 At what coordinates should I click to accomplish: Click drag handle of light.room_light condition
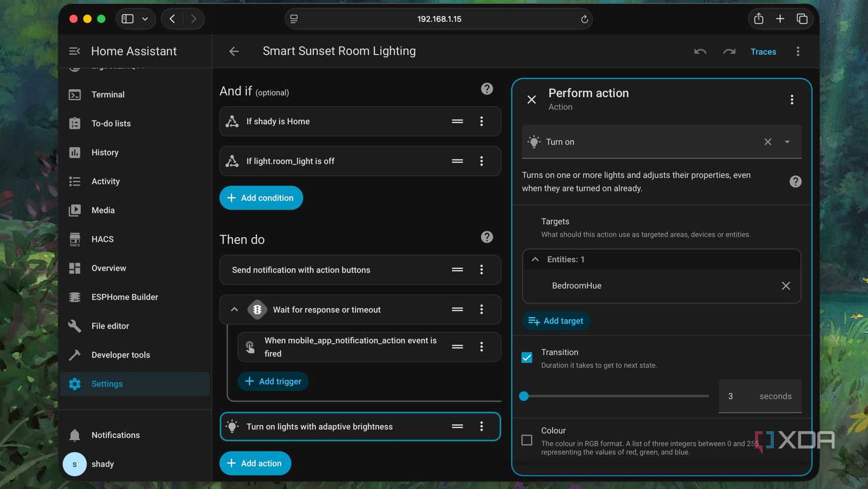tap(458, 161)
